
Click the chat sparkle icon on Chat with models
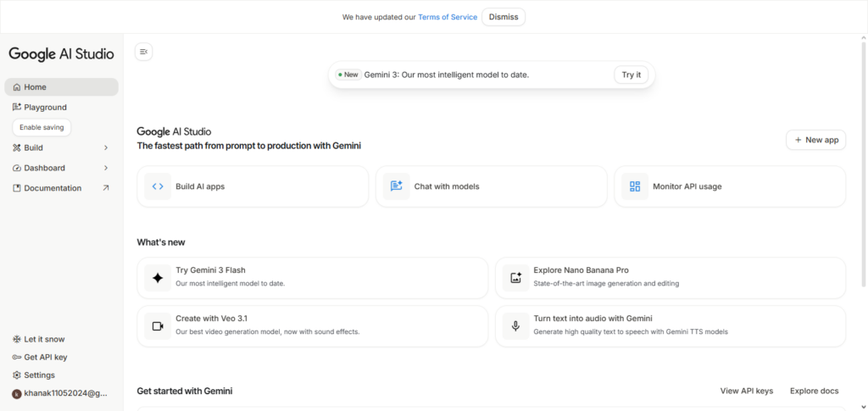click(x=397, y=186)
